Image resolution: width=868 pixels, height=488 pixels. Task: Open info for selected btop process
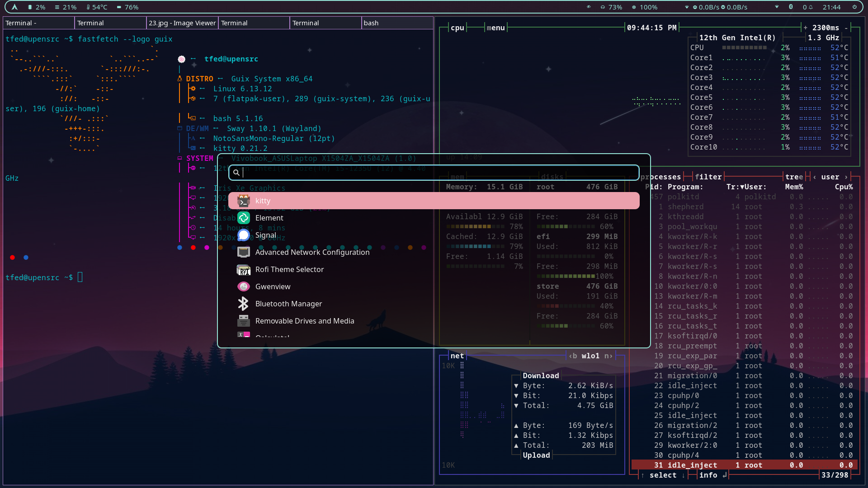click(712, 475)
